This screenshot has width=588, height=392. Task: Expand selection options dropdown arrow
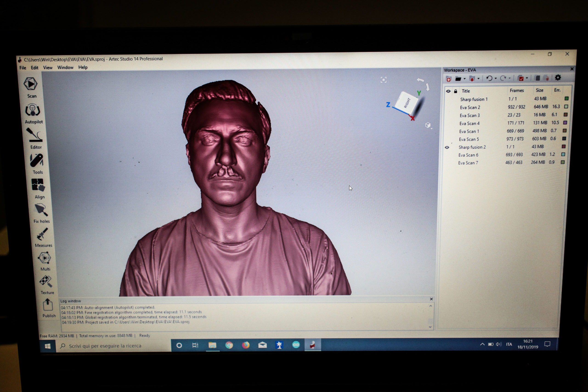(x=527, y=78)
